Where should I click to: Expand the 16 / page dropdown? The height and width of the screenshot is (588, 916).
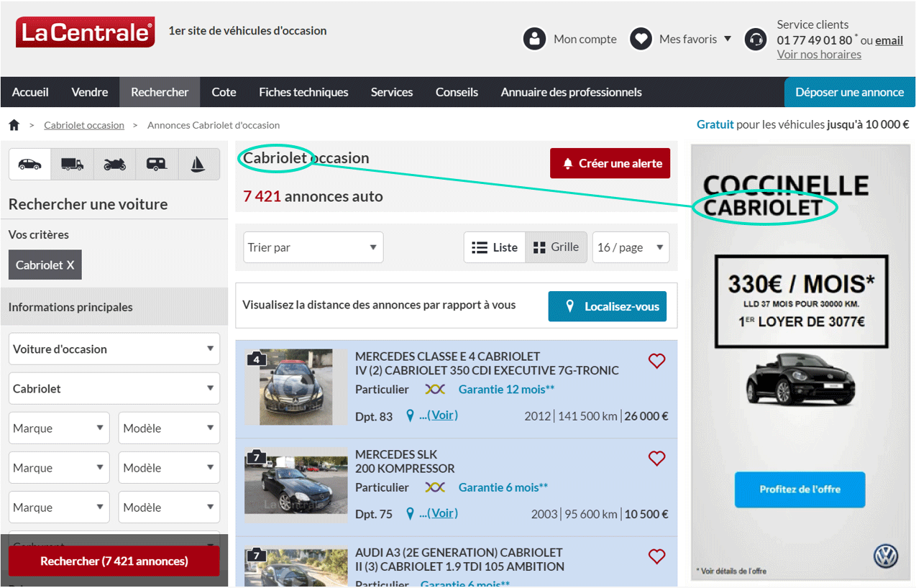click(x=630, y=247)
